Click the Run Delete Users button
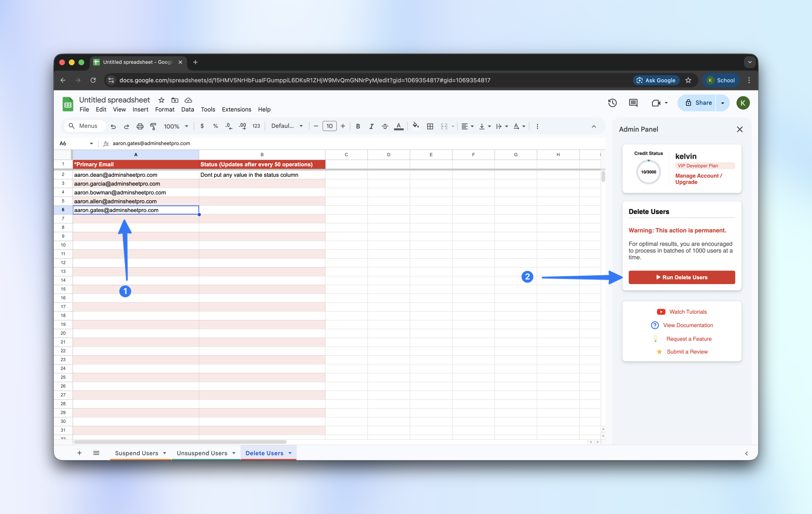 click(682, 277)
